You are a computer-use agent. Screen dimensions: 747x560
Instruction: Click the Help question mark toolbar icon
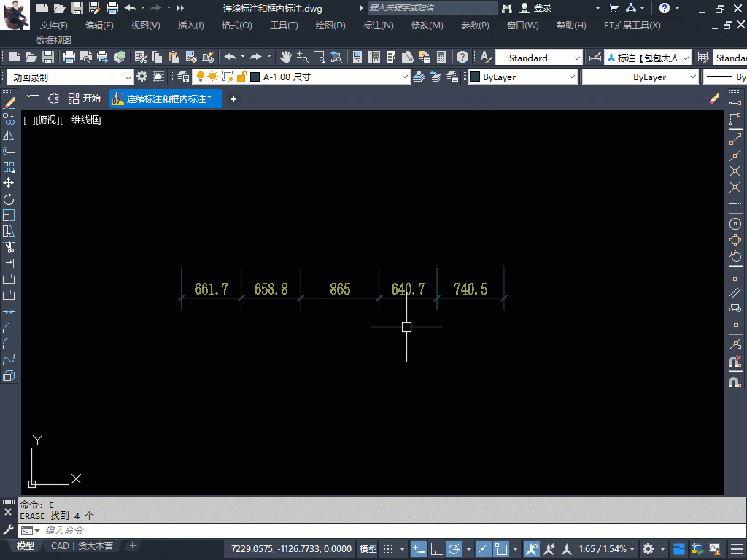click(462, 57)
